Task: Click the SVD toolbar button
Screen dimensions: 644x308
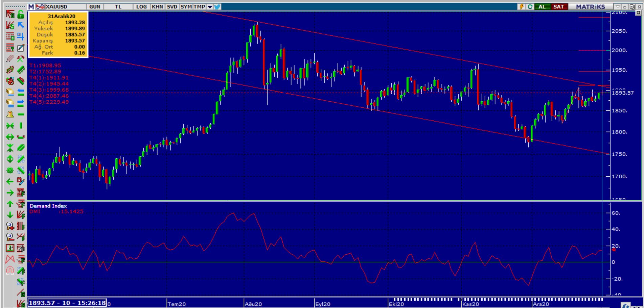Action: tap(172, 6)
